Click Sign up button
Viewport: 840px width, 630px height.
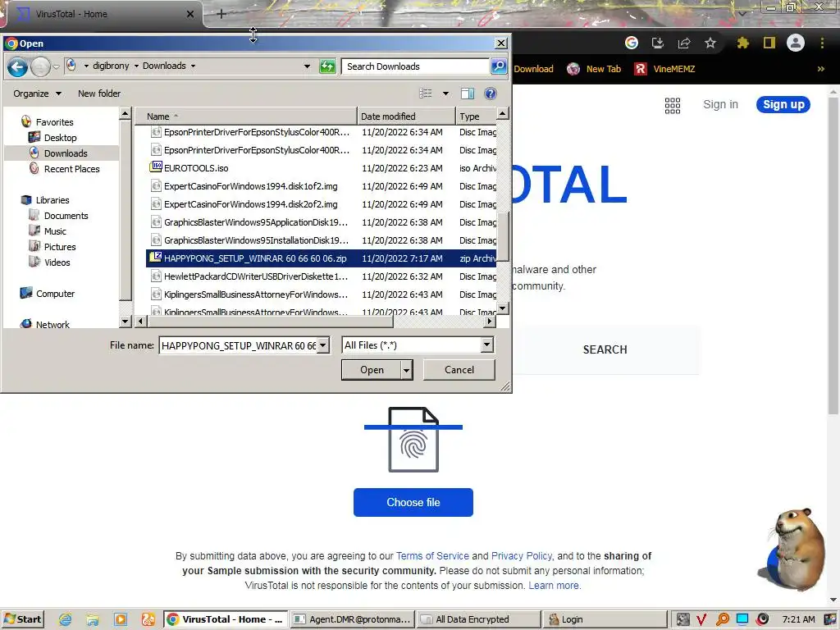tap(783, 104)
